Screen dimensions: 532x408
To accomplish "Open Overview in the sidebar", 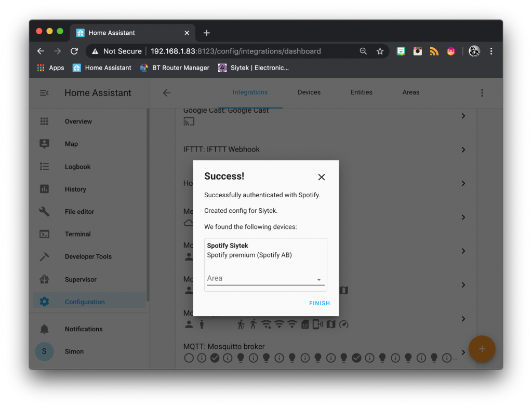I will [x=89, y=121].
